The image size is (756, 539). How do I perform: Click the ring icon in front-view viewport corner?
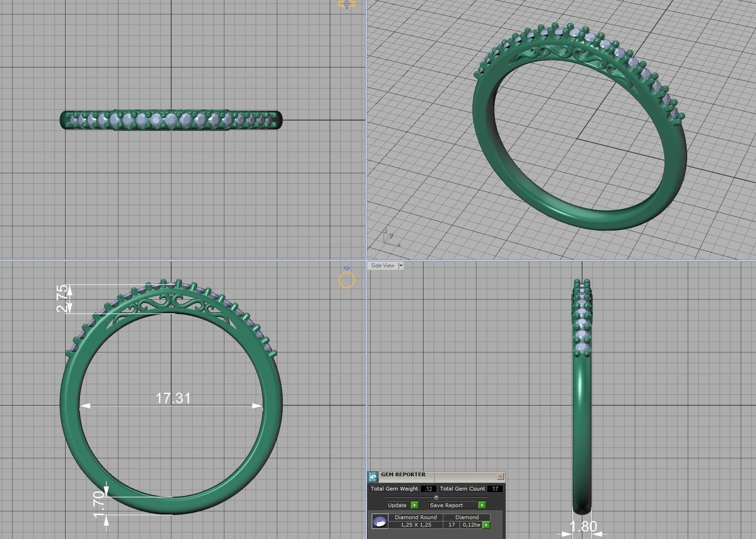[x=347, y=278]
